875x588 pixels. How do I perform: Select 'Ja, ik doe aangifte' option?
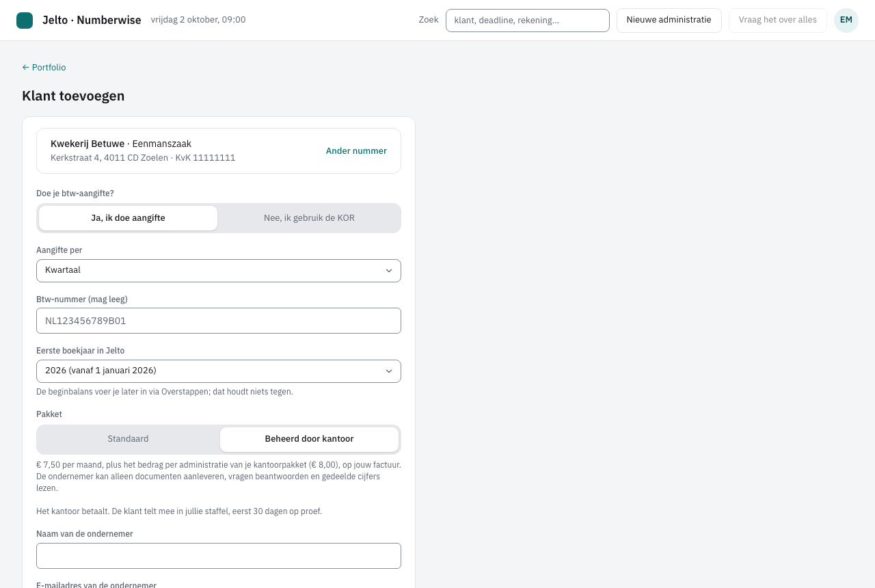pyautogui.click(x=128, y=218)
